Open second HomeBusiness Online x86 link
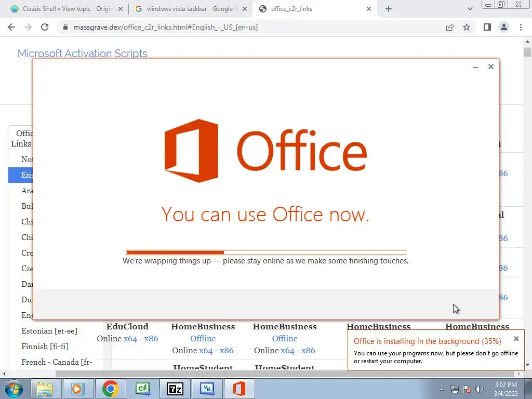This screenshot has width=532, height=399. (x=309, y=351)
